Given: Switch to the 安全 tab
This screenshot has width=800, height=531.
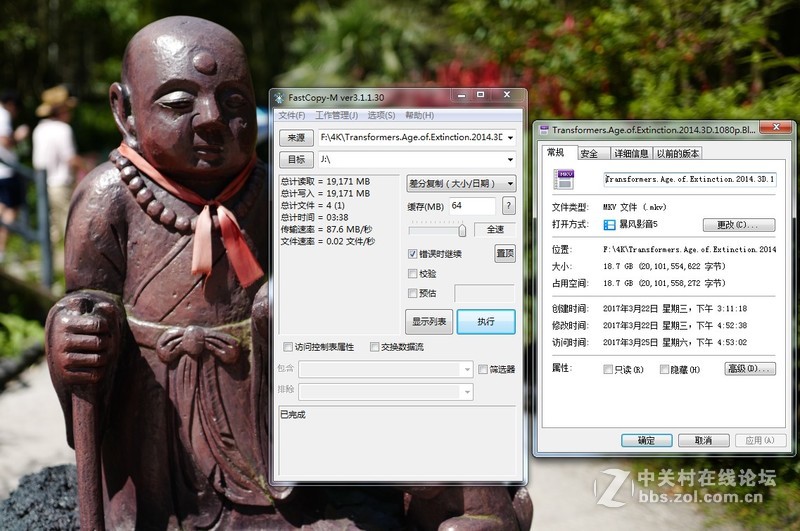Looking at the screenshot, I should pyautogui.click(x=593, y=154).
